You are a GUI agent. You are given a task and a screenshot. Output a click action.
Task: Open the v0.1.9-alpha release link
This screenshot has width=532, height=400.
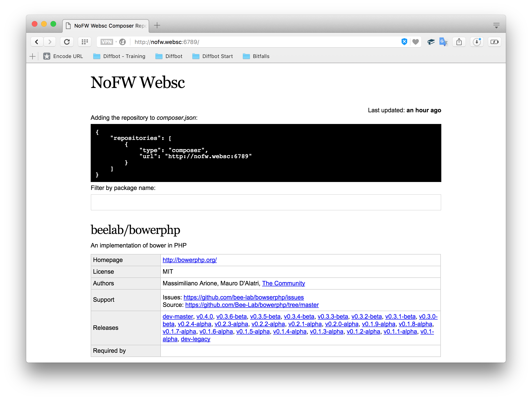coord(379,324)
